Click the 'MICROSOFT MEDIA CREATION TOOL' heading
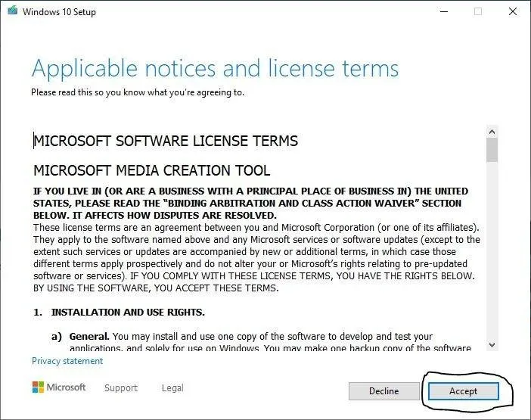Screen dimensions: 531x420 click(x=152, y=170)
